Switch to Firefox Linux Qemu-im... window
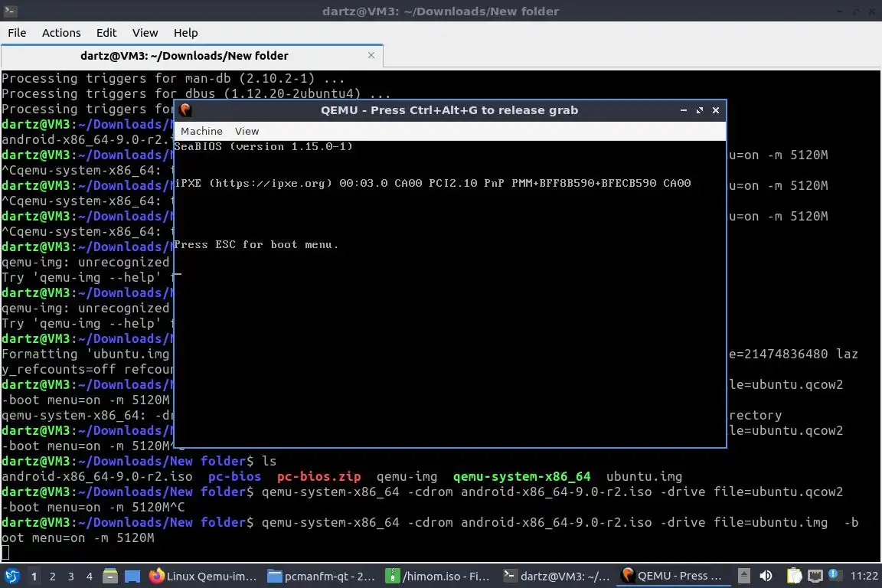This screenshot has width=882, height=588. click(x=203, y=577)
